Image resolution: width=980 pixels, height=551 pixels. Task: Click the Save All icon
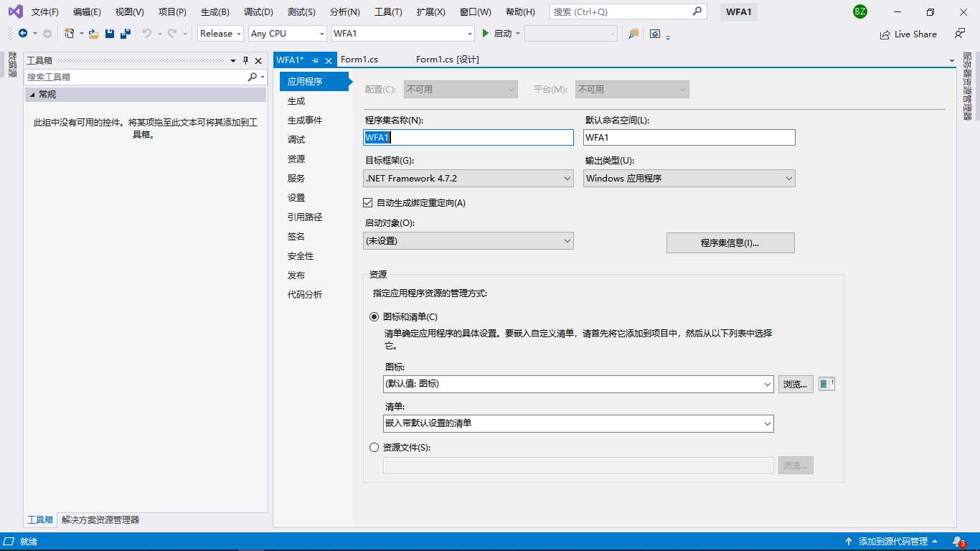click(x=126, y=34)
